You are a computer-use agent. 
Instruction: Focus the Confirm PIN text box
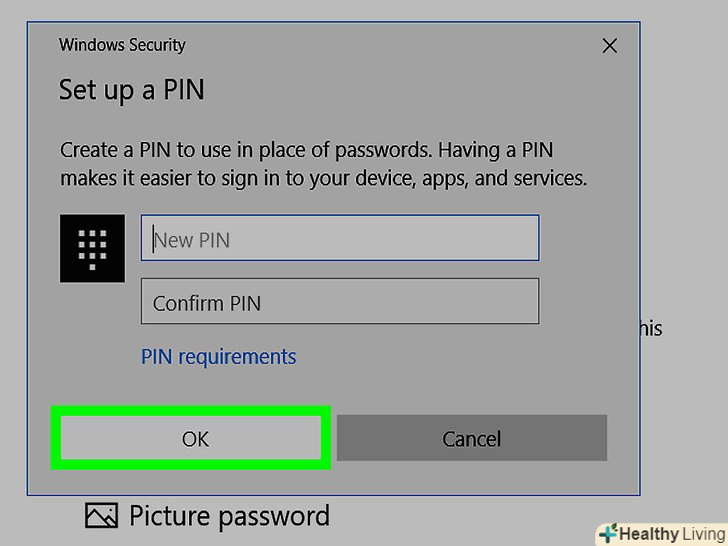tap(340, 302)
